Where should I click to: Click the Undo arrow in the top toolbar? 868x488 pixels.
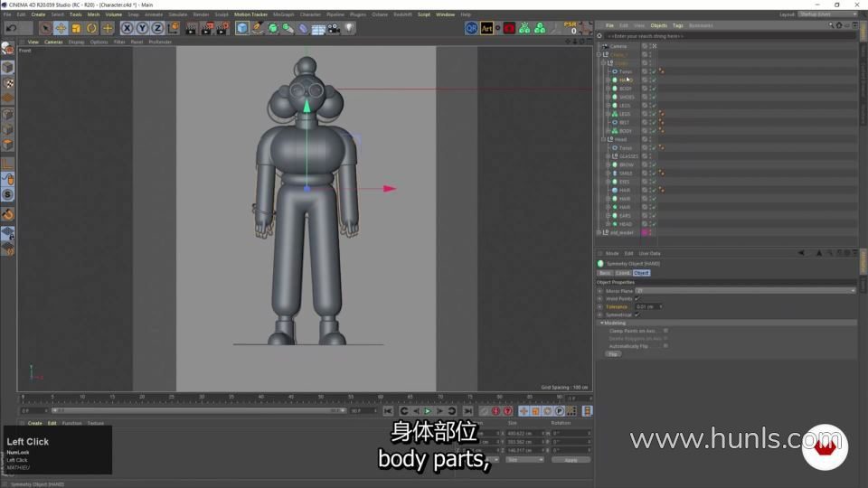tap(12, 28)
